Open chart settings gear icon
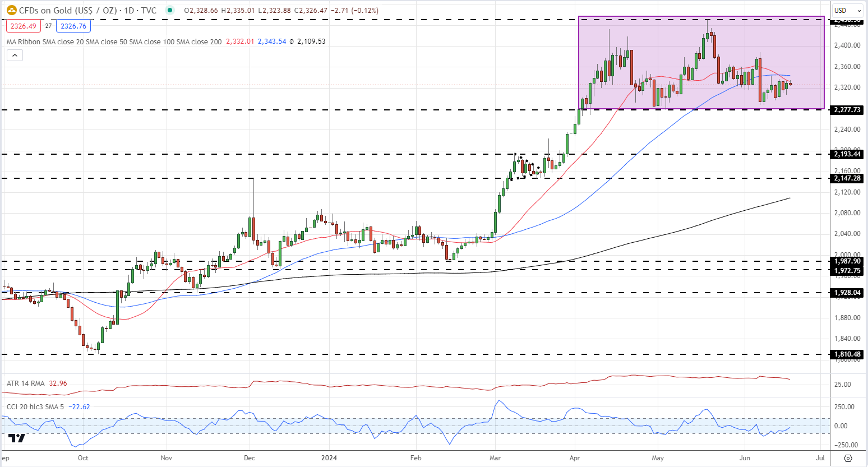The image size is (868, 467). click(848, 458)
